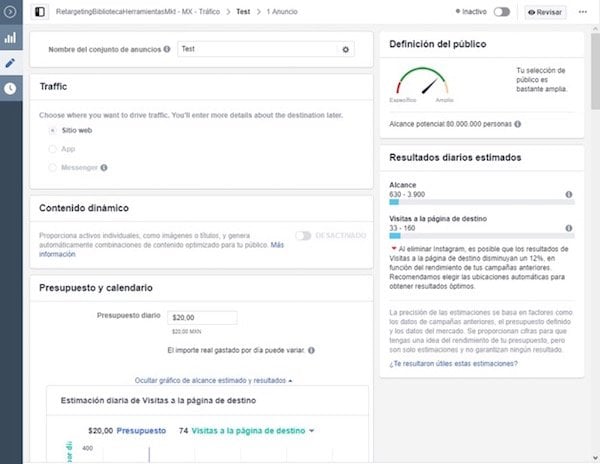
Task: Click the scrollbar down arrow
Action: coord(595,458)
